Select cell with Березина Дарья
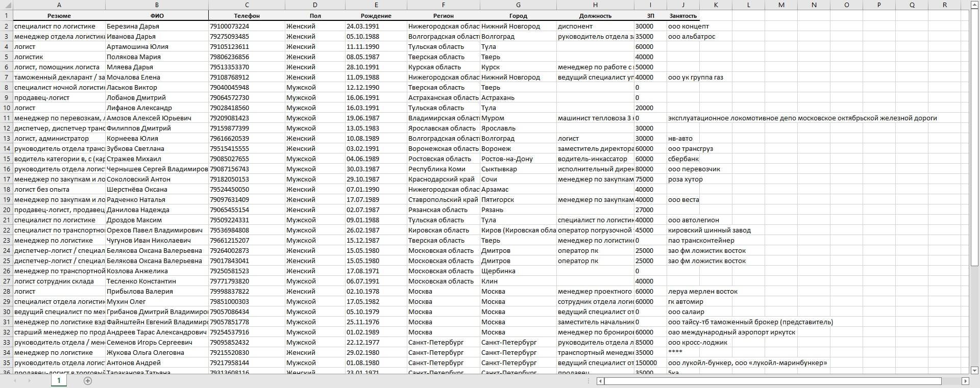 pos(157,26)
